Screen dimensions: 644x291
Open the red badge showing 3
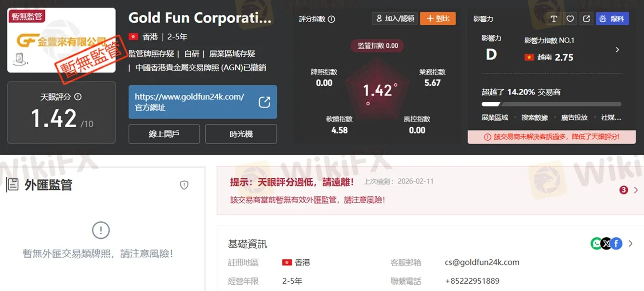pos(624,190)
